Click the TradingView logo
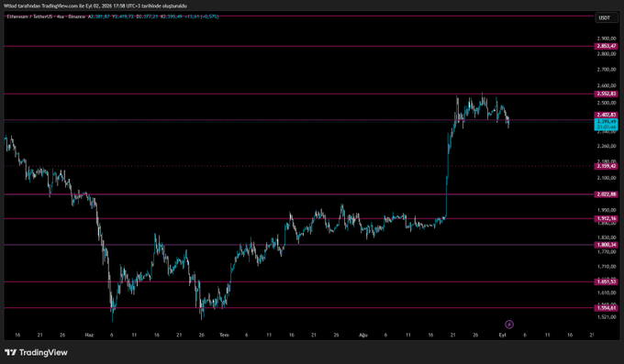 tap(36, 352)
